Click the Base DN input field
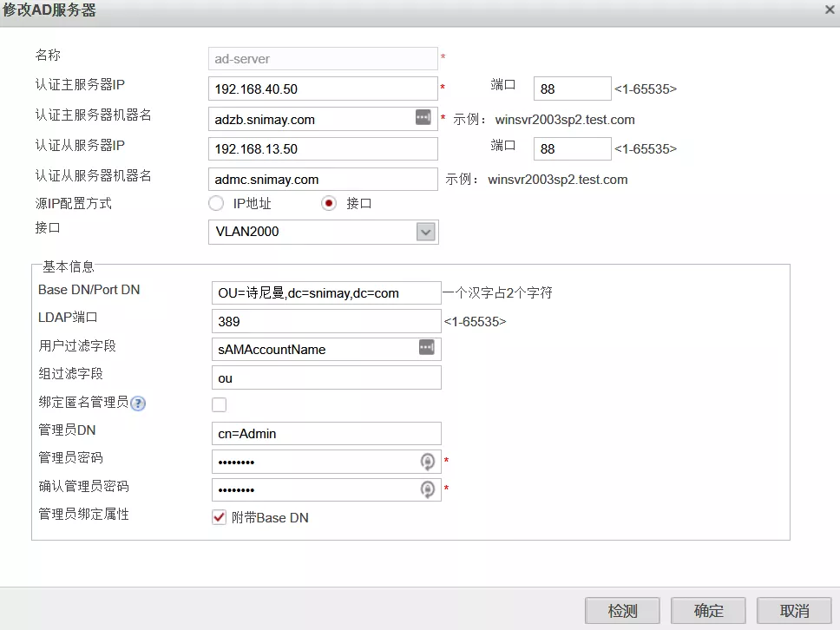Image resolution: width=840 pixels, height=630 pixels. pyautogui.click(x=325, y=292)
